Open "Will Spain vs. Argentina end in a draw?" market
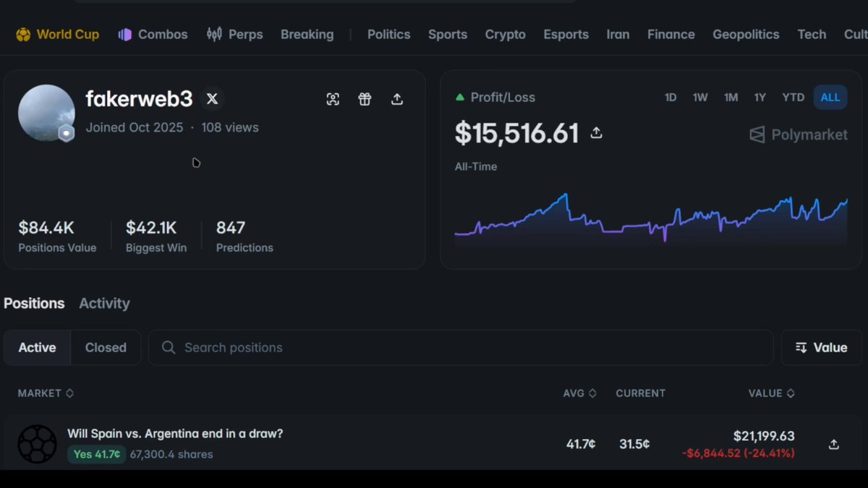This screenshot has height=488, width=868. point(175,434)
